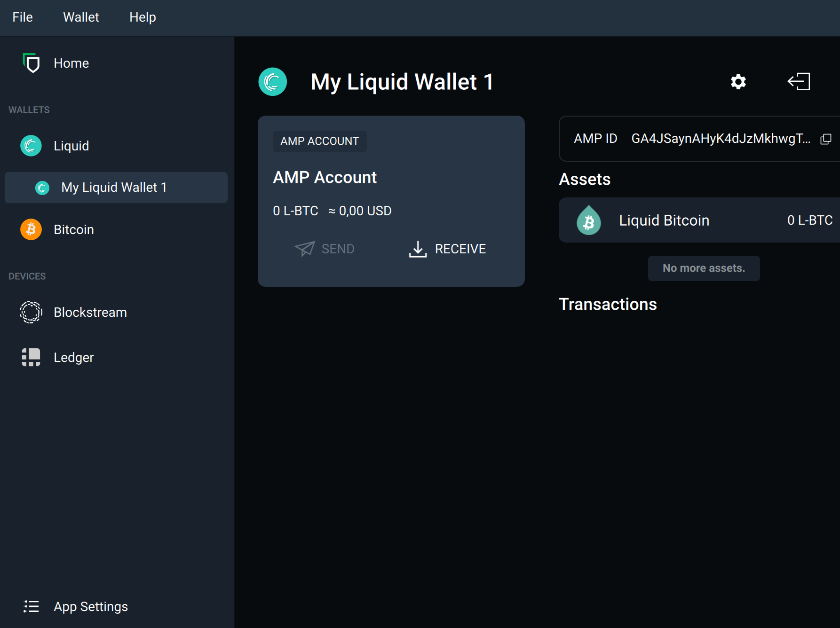The image size is (840, 628).
Task: Open the File menu
Action: pyautogui.click(x=23, y=17)
